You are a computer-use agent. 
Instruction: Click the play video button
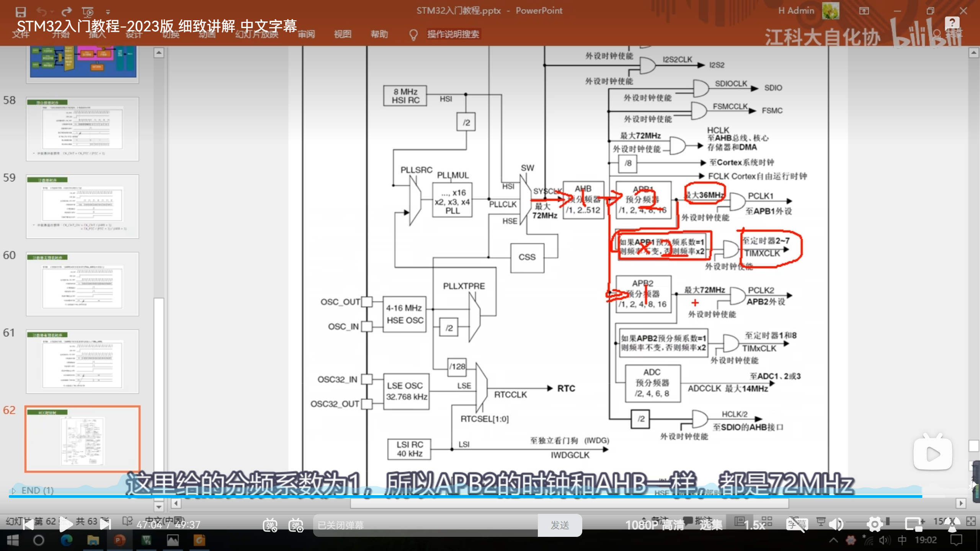[x=65, y=525]
